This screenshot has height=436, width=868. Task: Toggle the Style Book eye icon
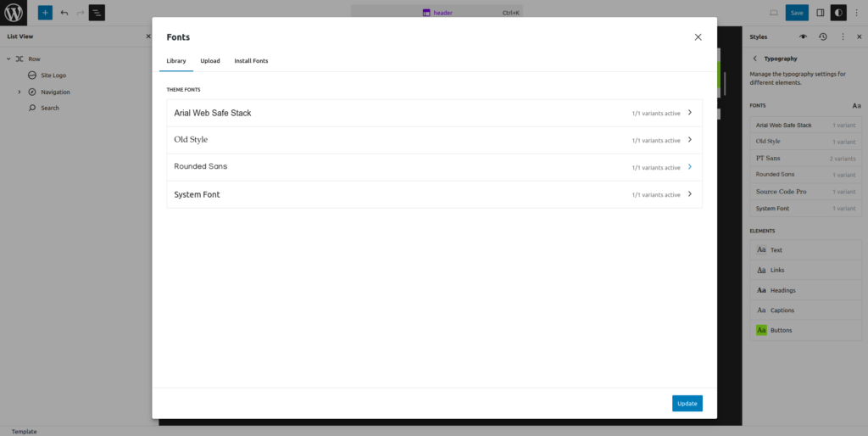[x=804, y=36]
